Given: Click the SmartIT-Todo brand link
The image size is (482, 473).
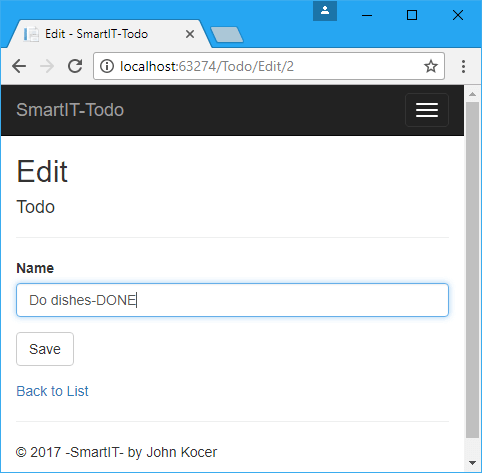Looking at the screenshot, I should tap(70, 110).
